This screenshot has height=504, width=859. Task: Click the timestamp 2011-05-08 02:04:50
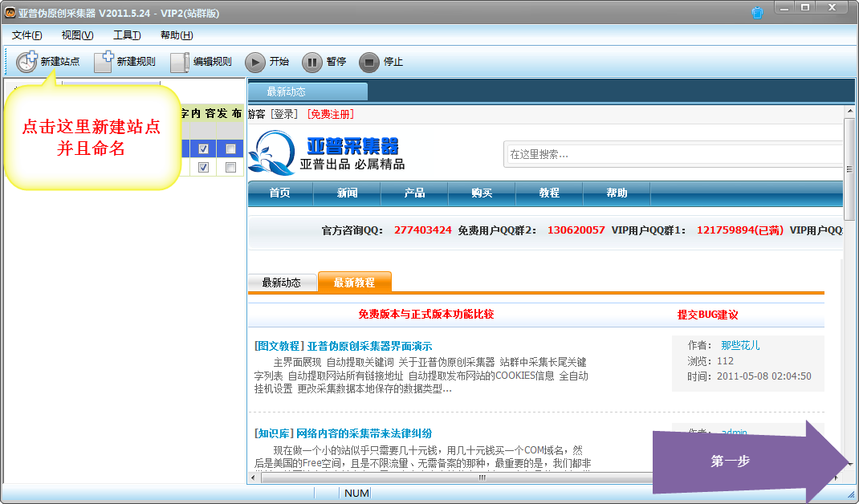(x=763, y=376)
